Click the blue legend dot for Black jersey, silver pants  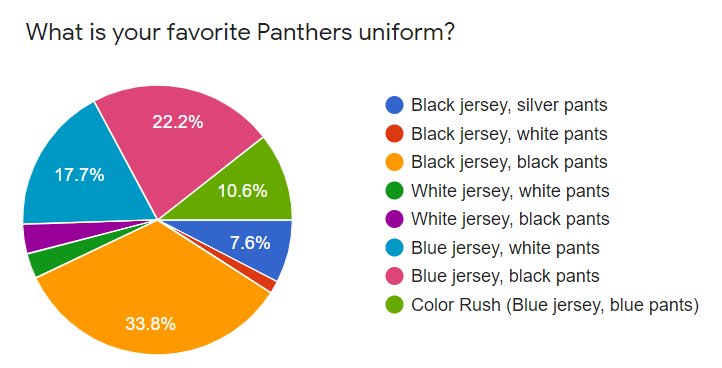point(394,105)
